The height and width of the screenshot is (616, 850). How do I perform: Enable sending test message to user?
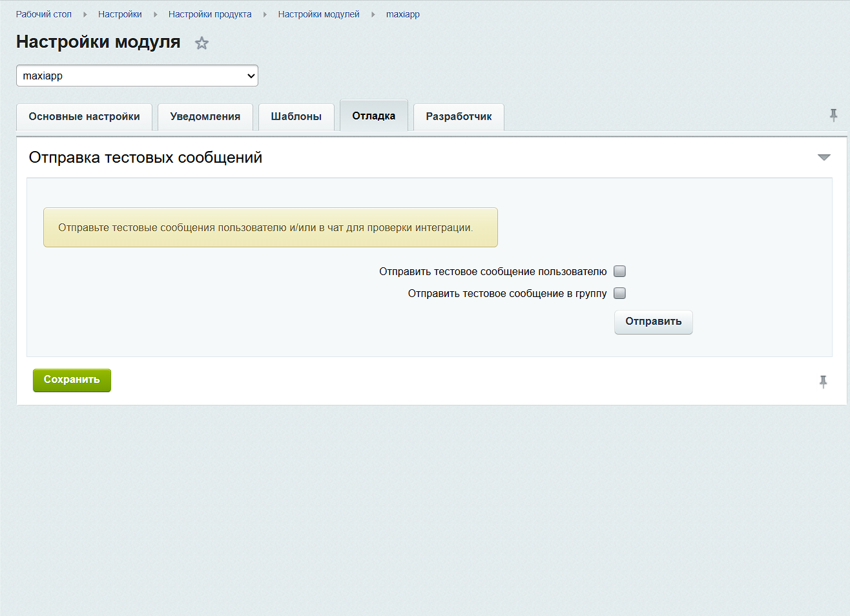pos(619,271)
